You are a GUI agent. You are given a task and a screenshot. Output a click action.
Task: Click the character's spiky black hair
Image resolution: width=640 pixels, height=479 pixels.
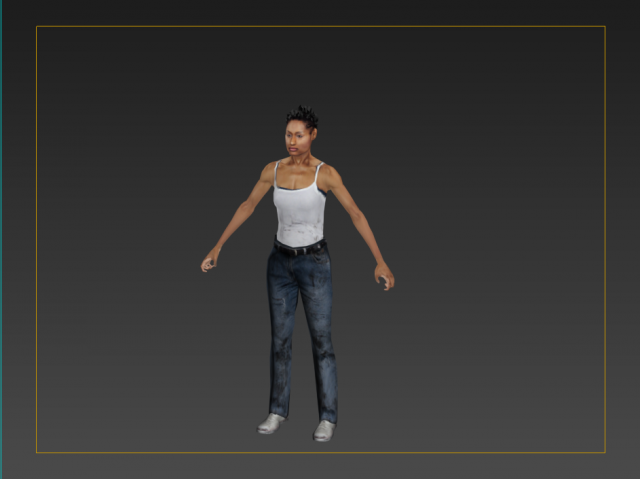pos(302,117)
